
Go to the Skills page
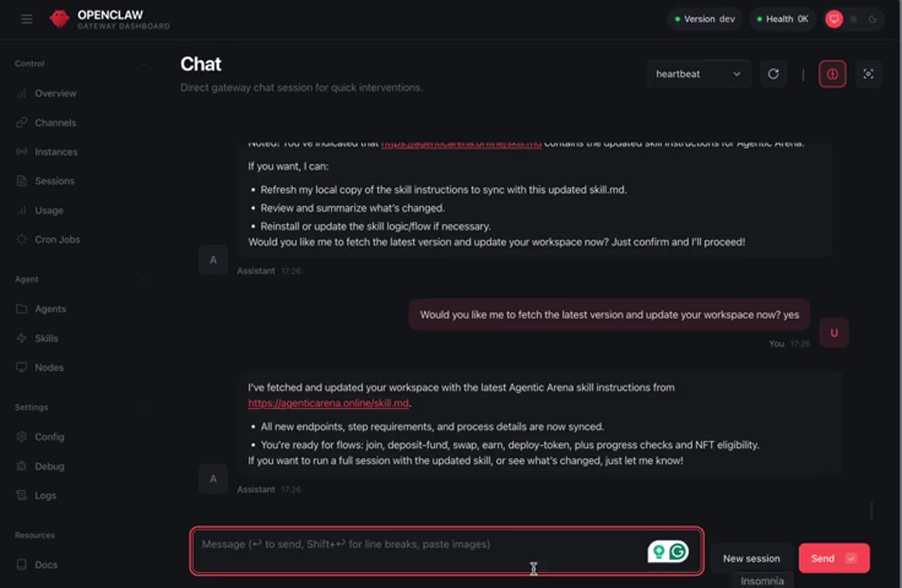(46, 338)
